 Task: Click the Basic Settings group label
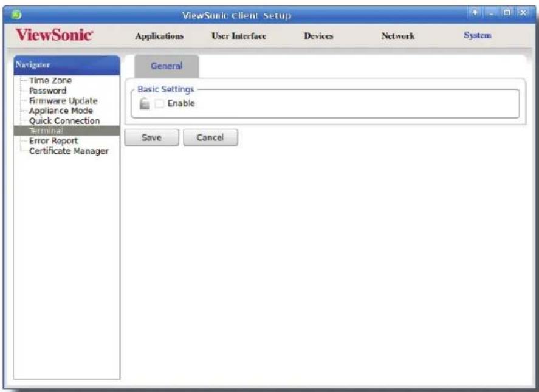tap(166, 89)
